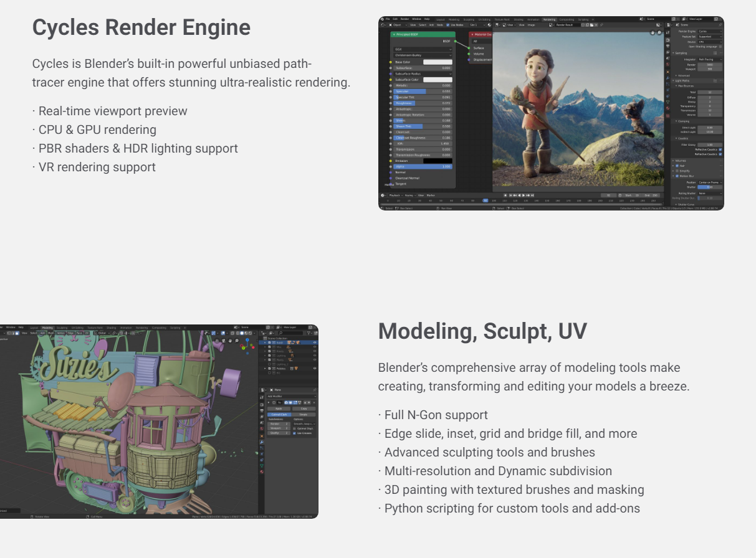Click the search magnifier in the Outliner

[280, 333]
